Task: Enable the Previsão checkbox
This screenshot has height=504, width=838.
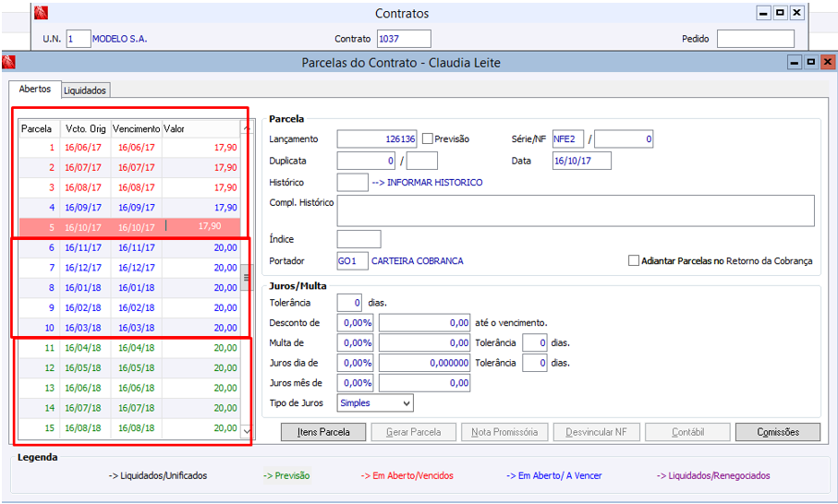Action: pyautogui.click(x=428, y=138)
